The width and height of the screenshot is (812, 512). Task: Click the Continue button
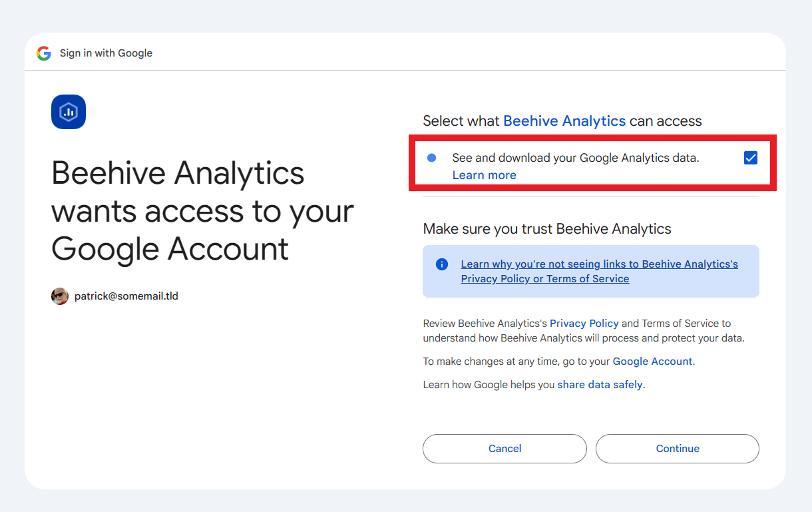[x=678, y=449]
